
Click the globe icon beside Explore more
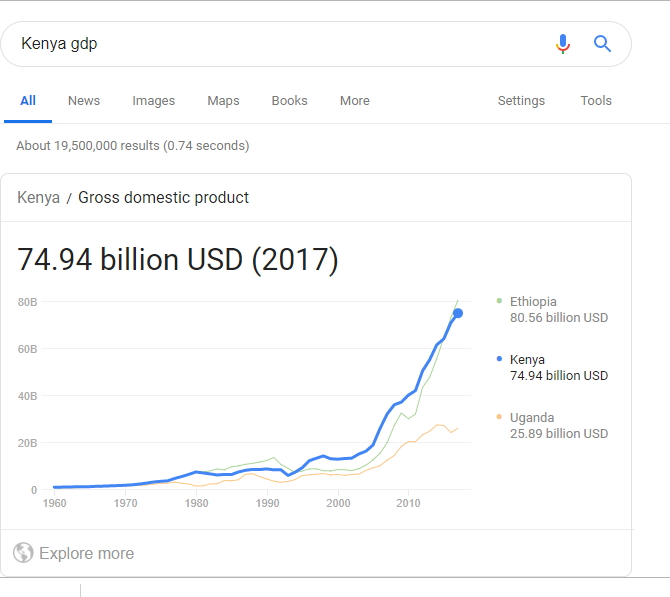point(23,553)
